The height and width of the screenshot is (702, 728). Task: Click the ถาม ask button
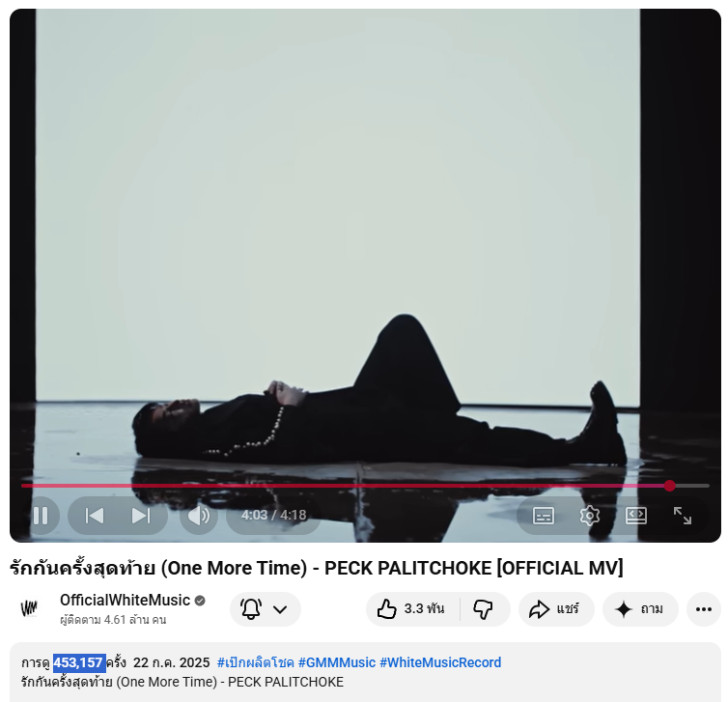point(640,609)
